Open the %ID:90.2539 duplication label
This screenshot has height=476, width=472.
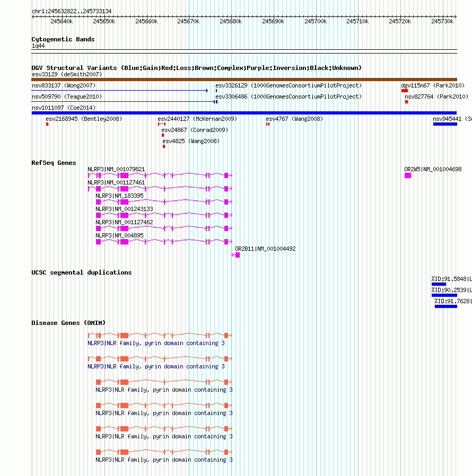click(x=452, y=290)
